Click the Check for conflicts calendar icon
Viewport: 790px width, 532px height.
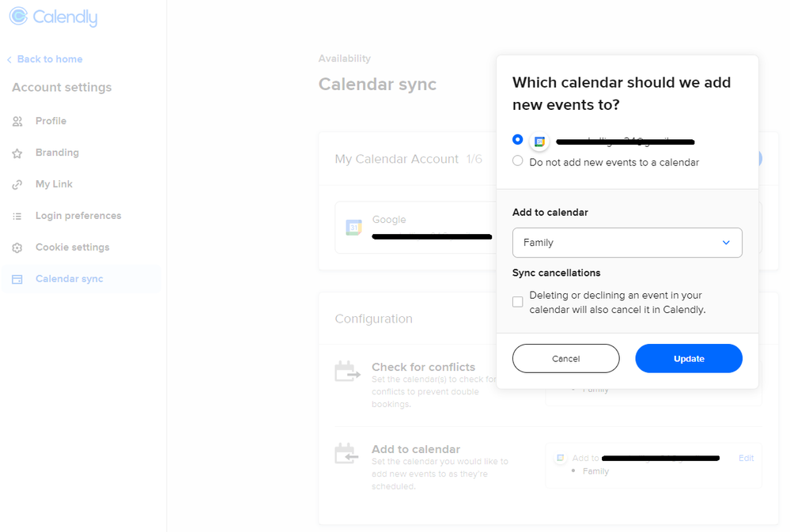(347, 372)
